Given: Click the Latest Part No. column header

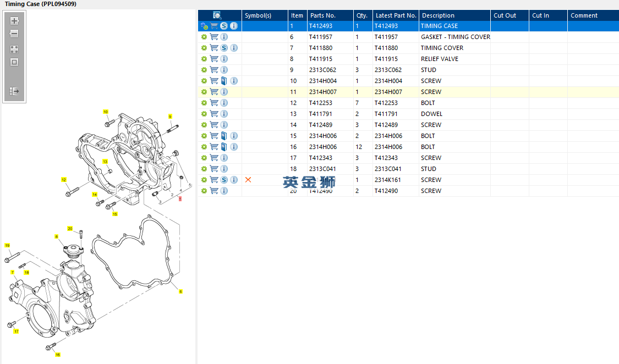Looking at the screenshot, I should 396,15.
